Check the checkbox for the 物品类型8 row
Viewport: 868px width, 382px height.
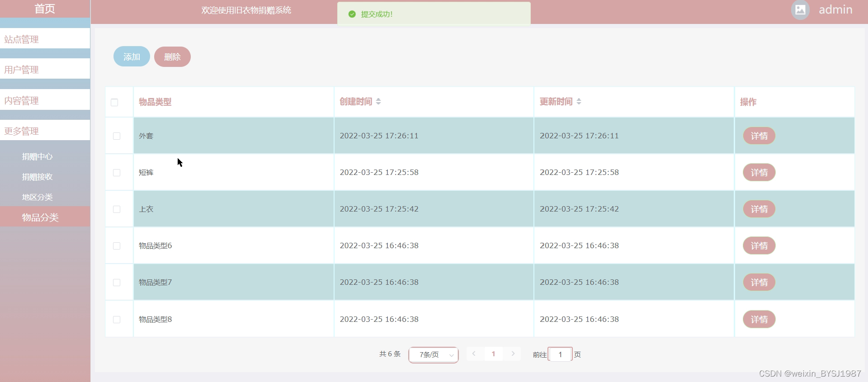pyautogui.click(x=117, y=319)
